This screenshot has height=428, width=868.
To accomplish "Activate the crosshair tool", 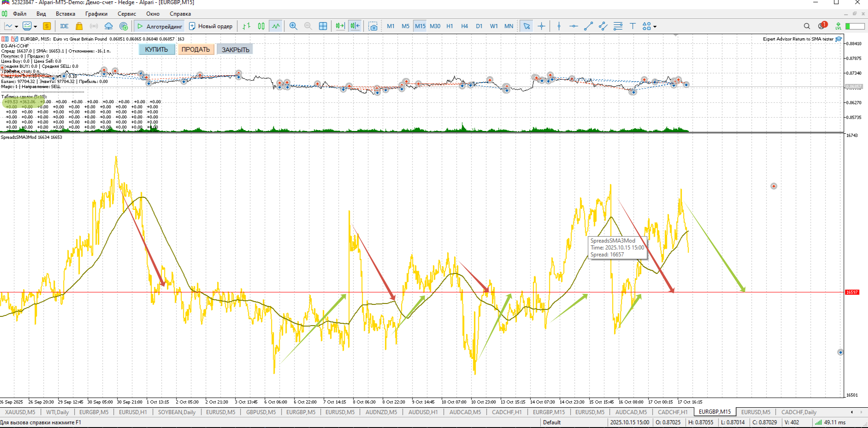I will [x=542, y=26].
